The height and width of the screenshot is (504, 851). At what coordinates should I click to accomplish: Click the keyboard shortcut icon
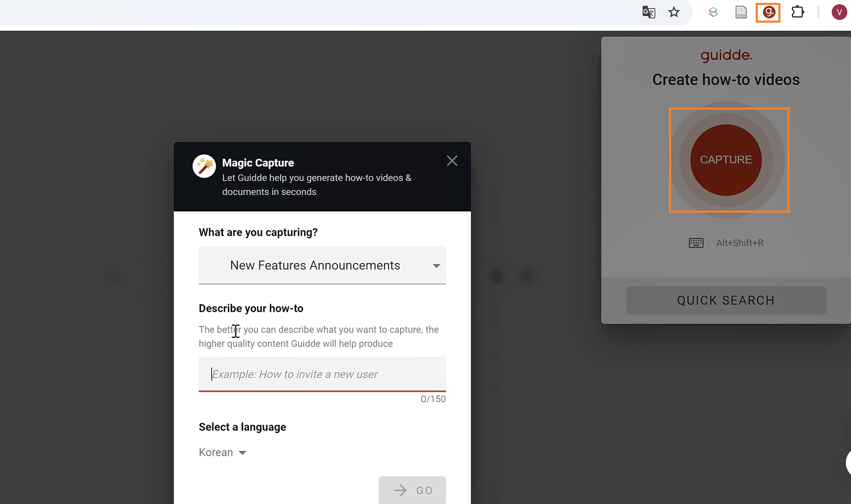pos(696,243)
